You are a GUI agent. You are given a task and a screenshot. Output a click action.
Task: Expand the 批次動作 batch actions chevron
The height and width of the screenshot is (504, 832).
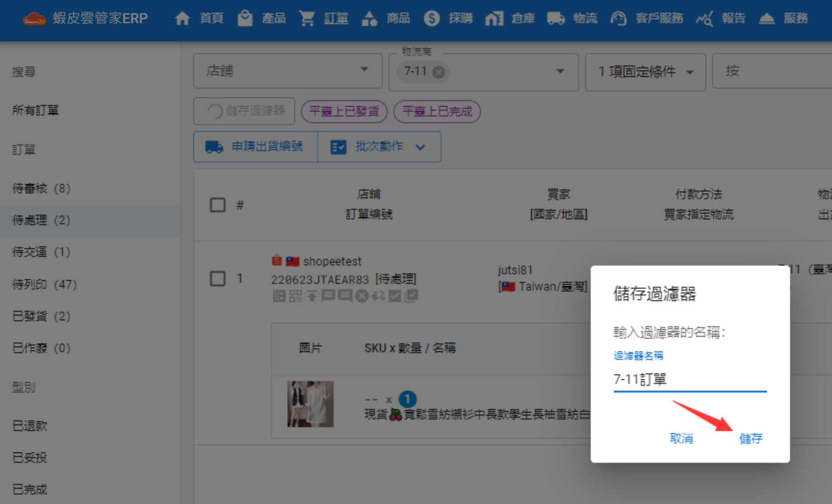click(x=420, y=147)
